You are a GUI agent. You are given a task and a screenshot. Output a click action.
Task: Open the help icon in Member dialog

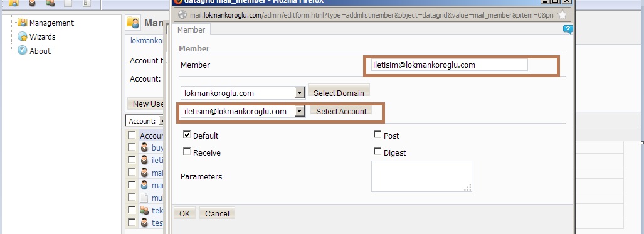pos(568,29)
